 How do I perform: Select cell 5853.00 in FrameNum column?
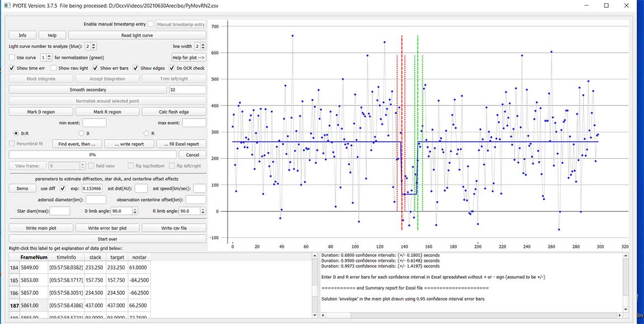click(34, 281)
